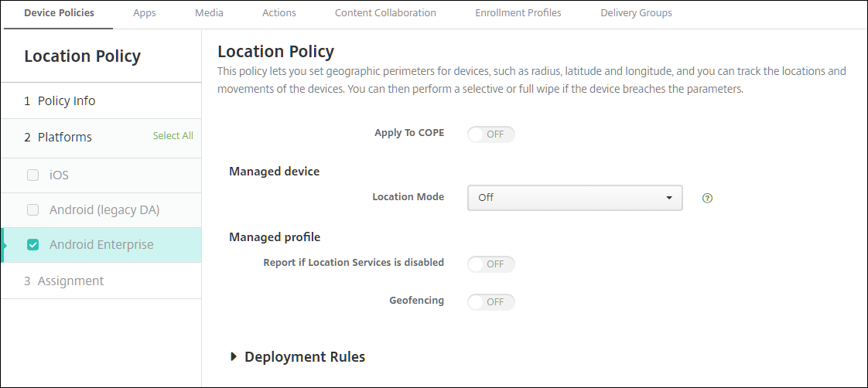Check the iOS platform checkbox

point(32,175)
